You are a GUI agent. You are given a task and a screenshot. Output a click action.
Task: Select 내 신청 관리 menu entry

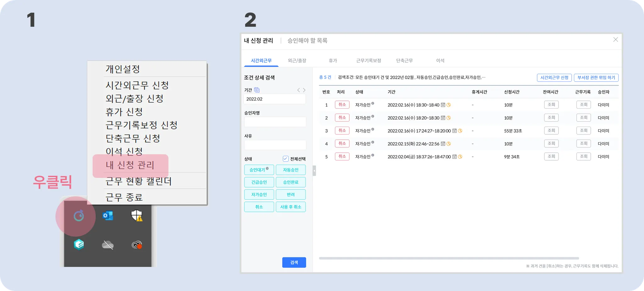(x=130, y=165)
